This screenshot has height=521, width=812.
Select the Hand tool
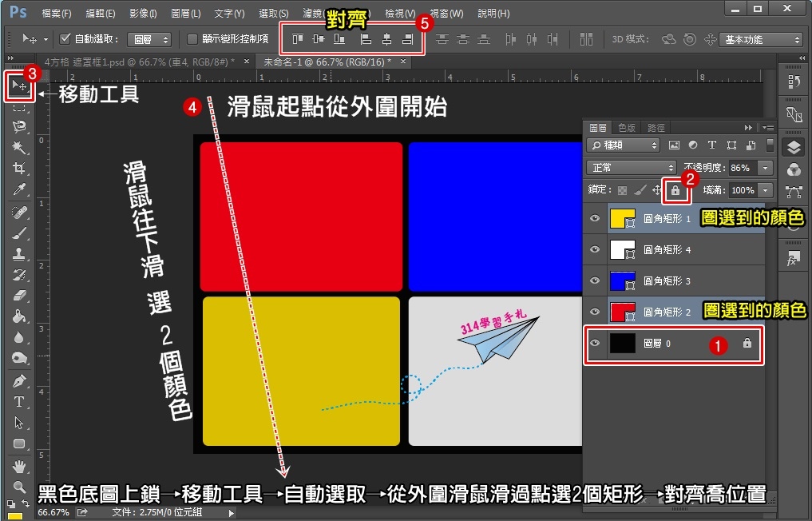[19, 467]
